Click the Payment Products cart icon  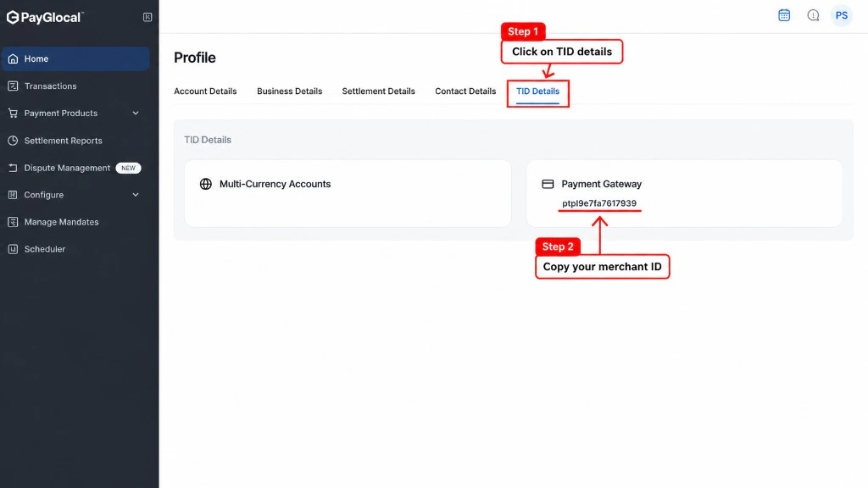click(13, 113)
